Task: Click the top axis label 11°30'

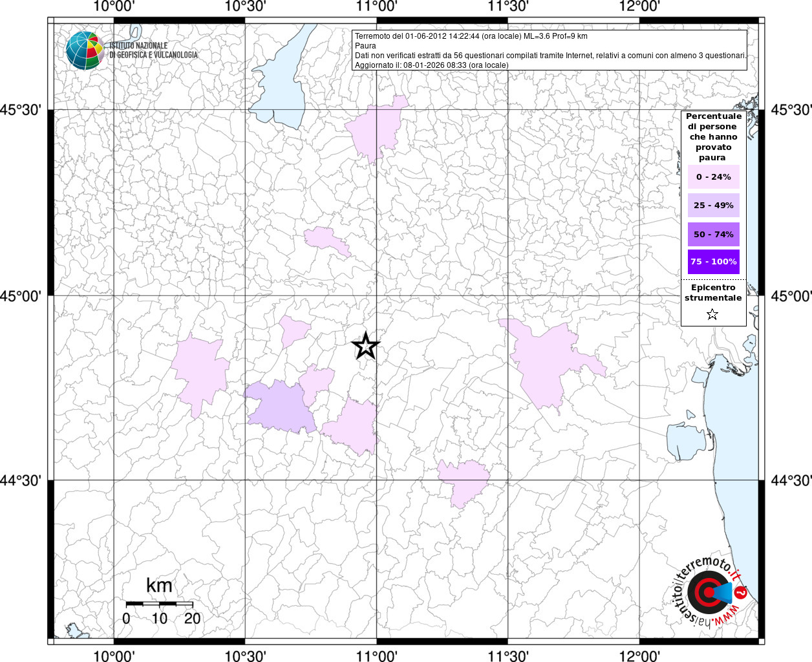Action: [x=507, y=6]
